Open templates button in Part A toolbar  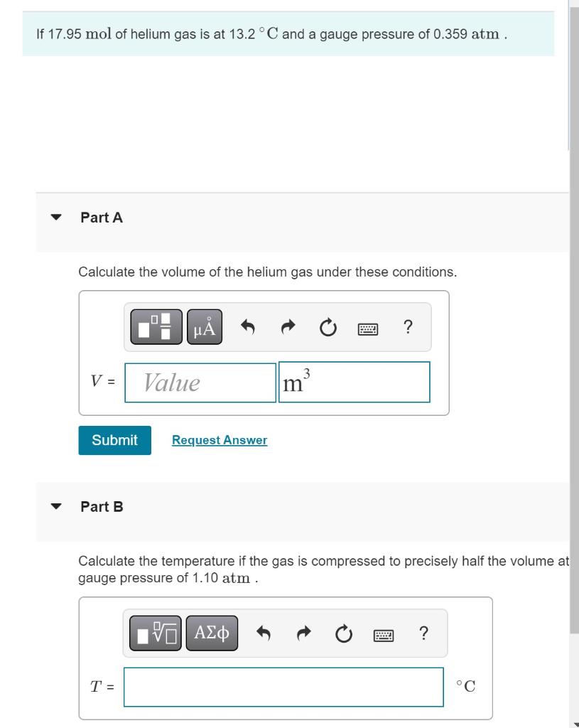click(x=156, y=327)
